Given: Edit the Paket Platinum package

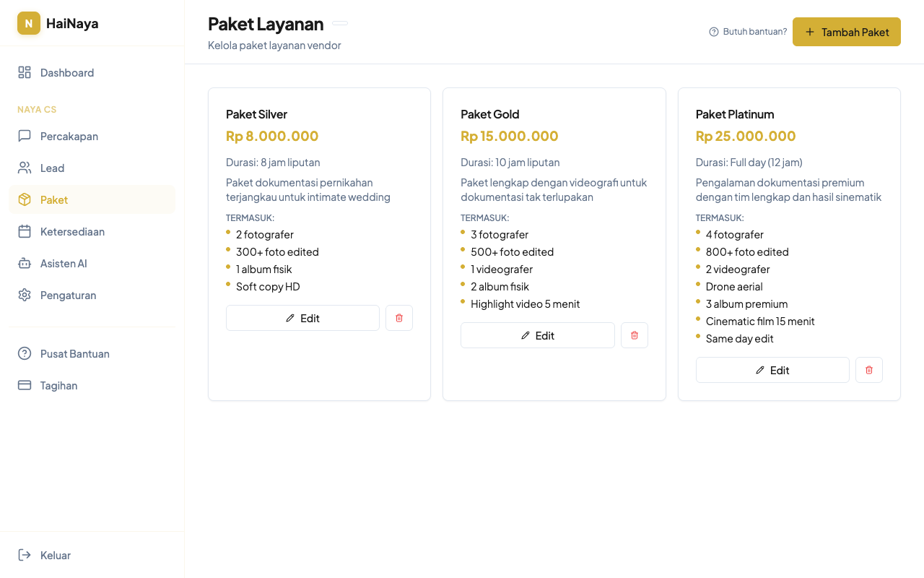Looking at the screenshot, I should (x=772, y=370).
